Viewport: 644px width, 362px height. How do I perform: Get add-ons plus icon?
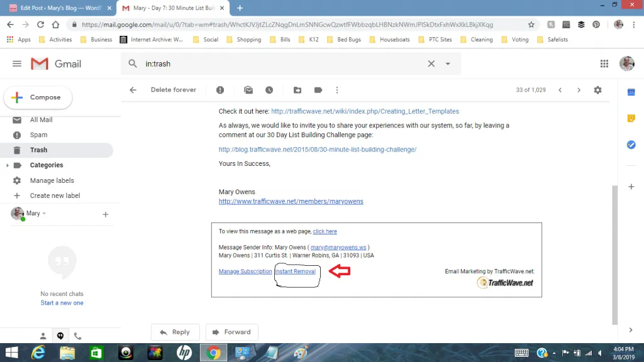pos(631,187)
